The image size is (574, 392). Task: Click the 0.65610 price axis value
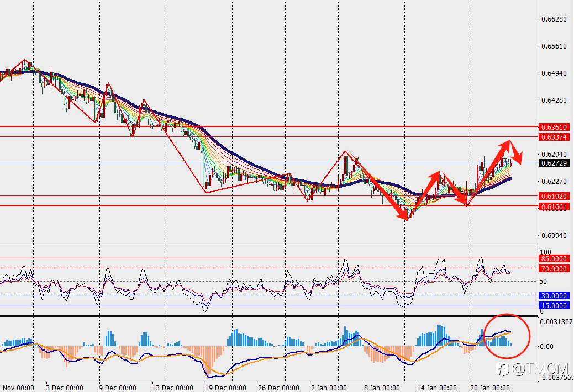pos(554,46)
